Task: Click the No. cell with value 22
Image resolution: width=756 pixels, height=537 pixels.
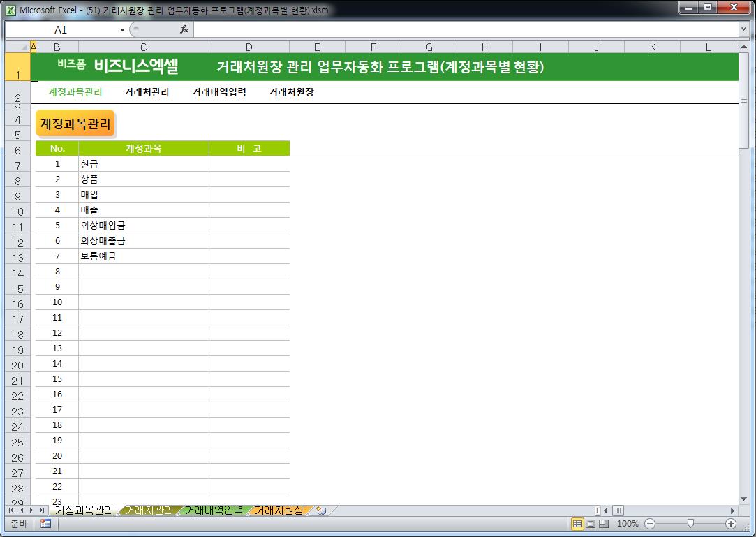Action: coord(57,486)
